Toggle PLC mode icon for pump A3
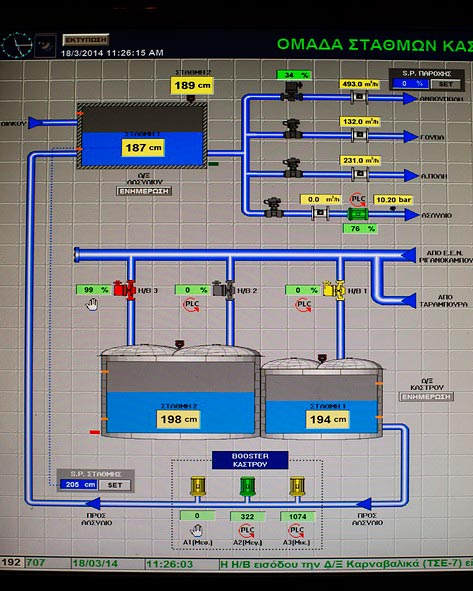 tap(296, 531)
